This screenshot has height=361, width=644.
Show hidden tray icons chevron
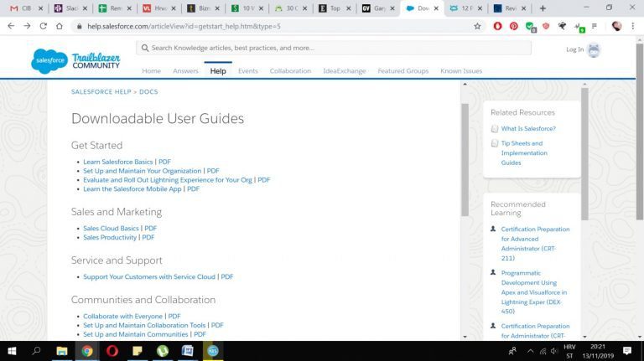tap(531, 351)
